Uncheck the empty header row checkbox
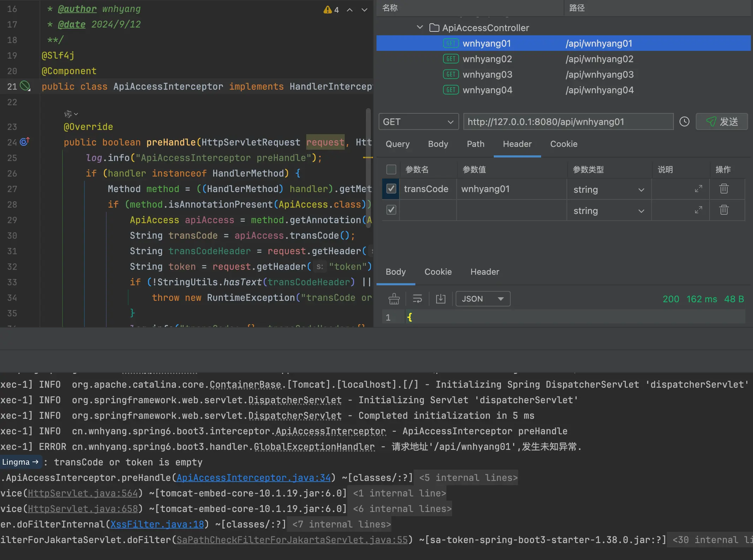This screenshot has width=753, height=560. [391, 210]
